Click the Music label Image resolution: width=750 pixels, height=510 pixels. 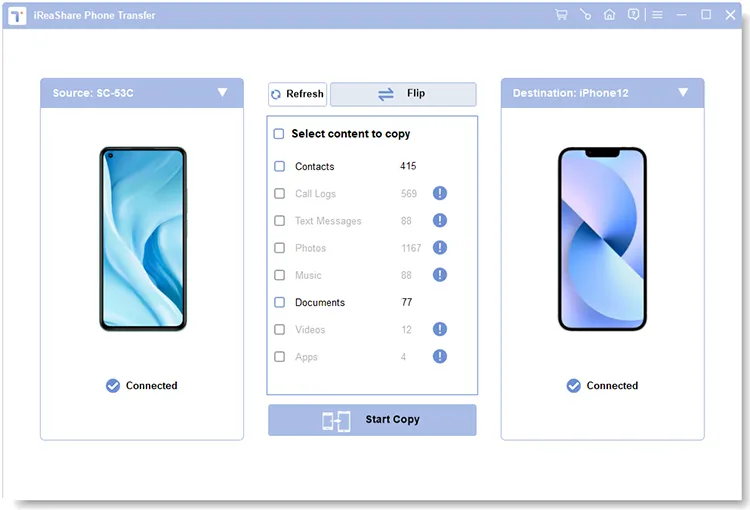tap(308, 275)
